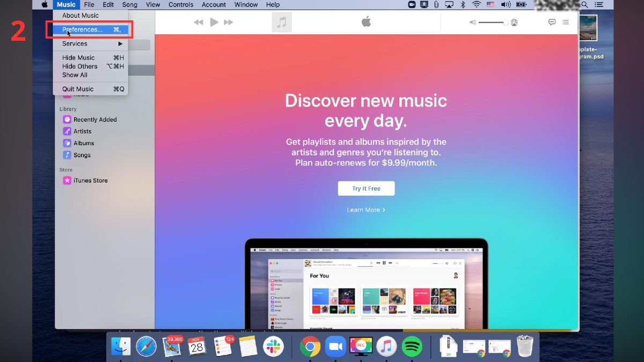The height and width of the screenshot is (362, 644).
Task: Click the Zoom camera icon in menu bar
Action: click(412, 5)
